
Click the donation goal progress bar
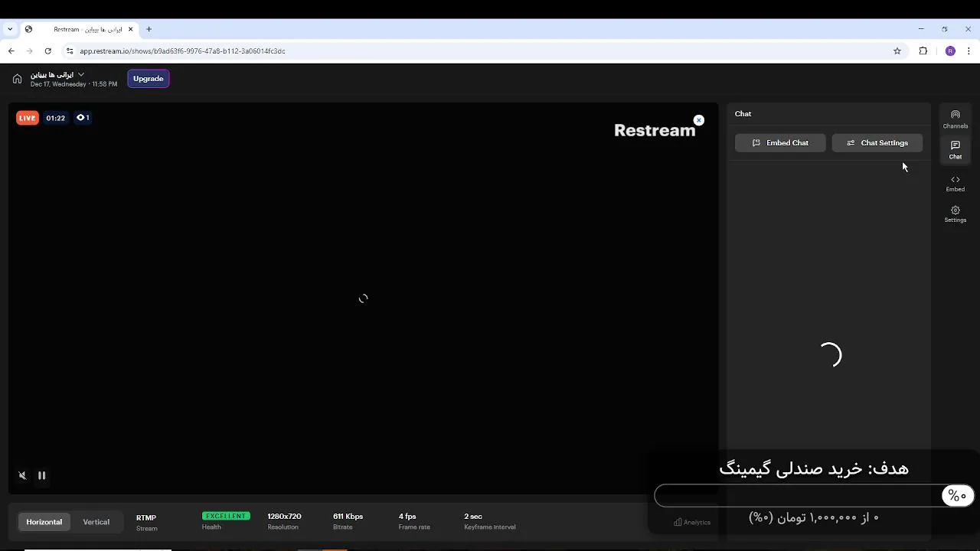[814, 496]
